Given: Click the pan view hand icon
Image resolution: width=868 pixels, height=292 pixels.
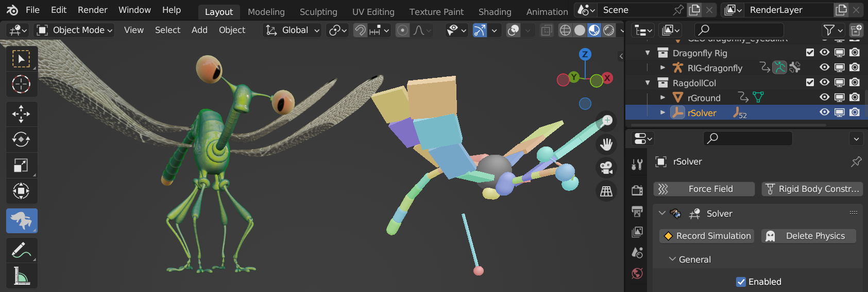Looking at the screenshot, I should click(606, 144).
